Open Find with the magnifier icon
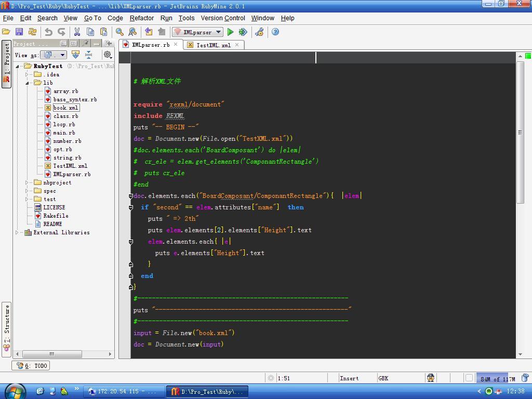The width and height of the screenshot is (532, 399). (119, 32)
